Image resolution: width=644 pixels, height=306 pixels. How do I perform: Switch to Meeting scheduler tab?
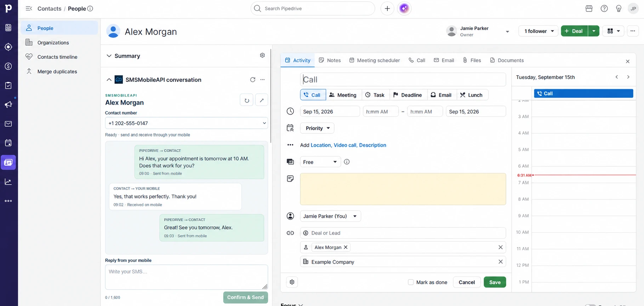(375, 60)
